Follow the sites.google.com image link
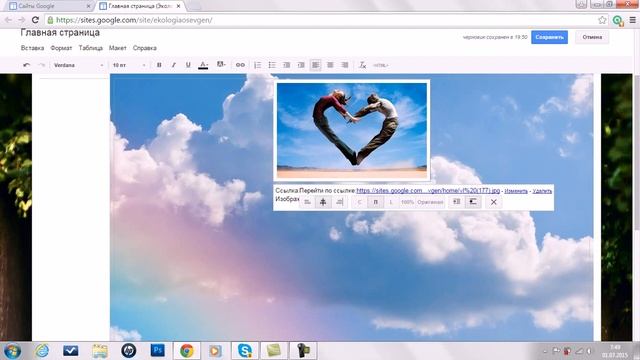The width and height of the screenshot is (640, 360). (428, 191)
